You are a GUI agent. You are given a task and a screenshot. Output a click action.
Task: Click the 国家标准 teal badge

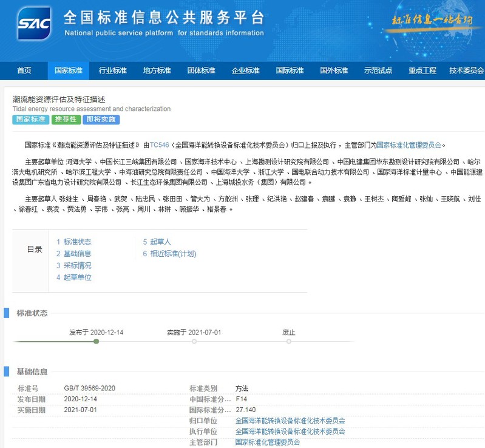tap(30, 120)
